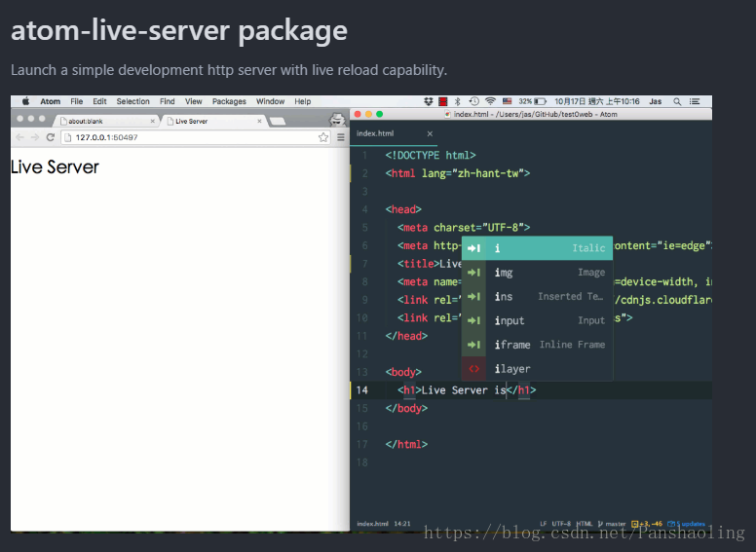Click in the 'Live Server is' h1 text
Image resolution: width=756 pixels, height=552 pixels.
pyautogui.click(x=464, y=390)
